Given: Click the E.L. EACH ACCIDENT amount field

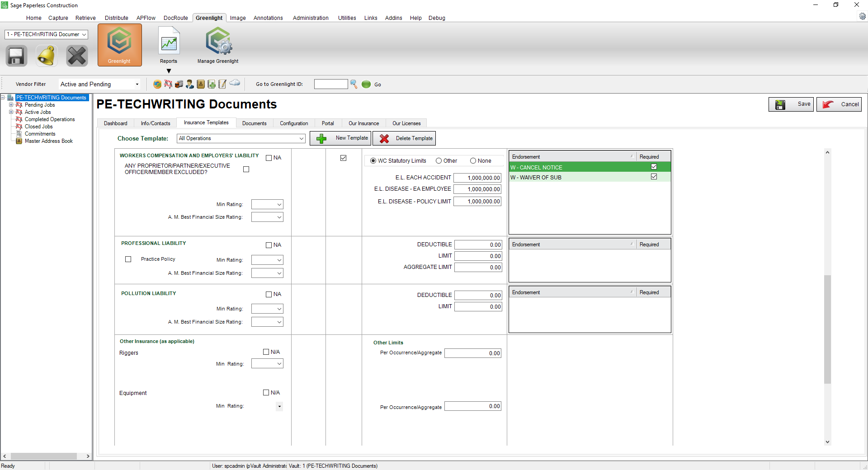Looking at the screenshot, I should point(477,178).
